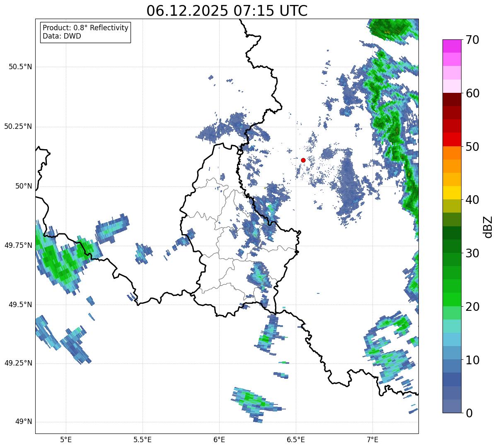Click the latitude label 49.75°N
The width and height of the screenshot is (498, 448).
18,245
